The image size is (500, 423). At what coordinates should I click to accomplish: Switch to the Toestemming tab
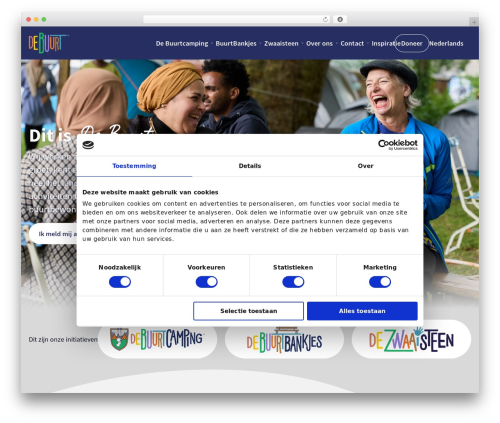[x=134, y=166]
